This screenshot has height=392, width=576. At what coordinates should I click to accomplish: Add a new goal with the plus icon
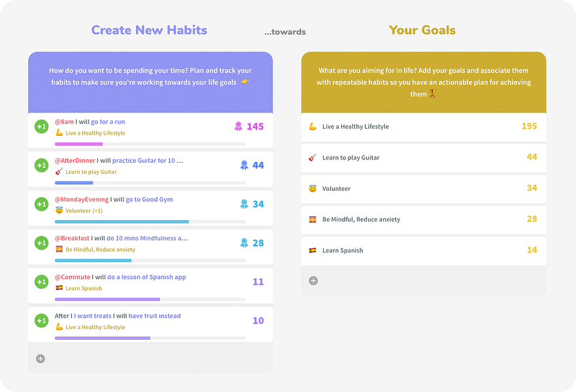click(313, 281)
